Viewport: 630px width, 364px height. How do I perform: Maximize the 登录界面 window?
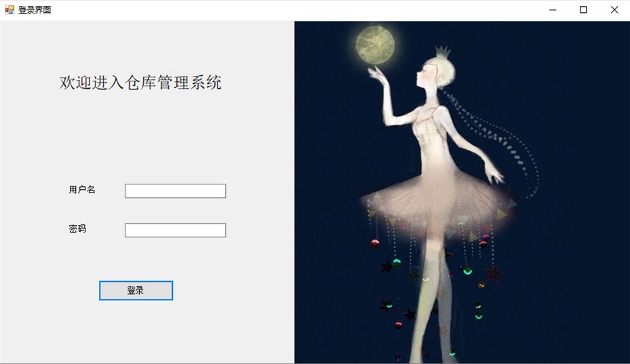coord(583,10)
